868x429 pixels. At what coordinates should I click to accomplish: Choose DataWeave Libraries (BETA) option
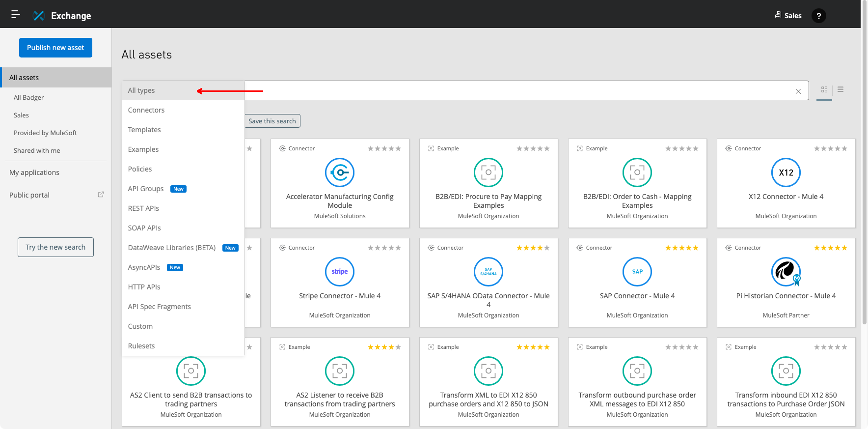pos(183,248)
